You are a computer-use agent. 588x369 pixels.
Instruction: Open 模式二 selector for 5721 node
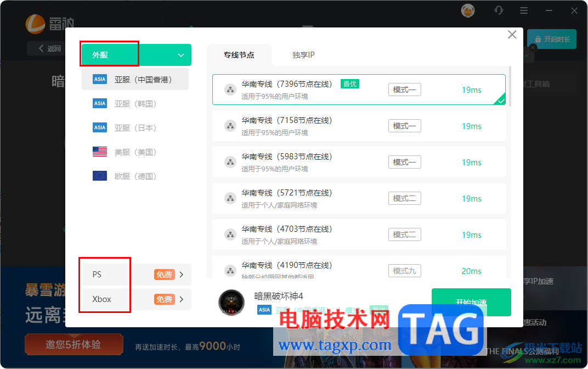[x=405, y=198]
